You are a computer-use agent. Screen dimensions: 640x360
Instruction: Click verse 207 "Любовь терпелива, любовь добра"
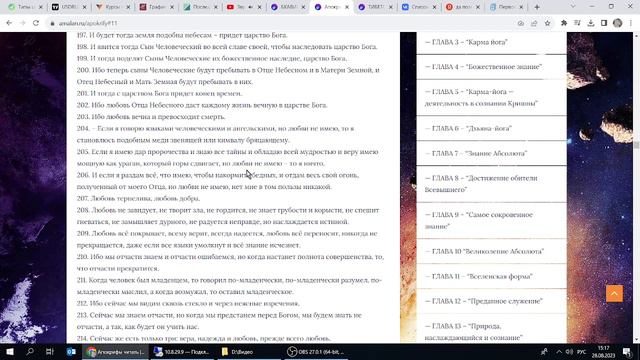pos(138,198)
